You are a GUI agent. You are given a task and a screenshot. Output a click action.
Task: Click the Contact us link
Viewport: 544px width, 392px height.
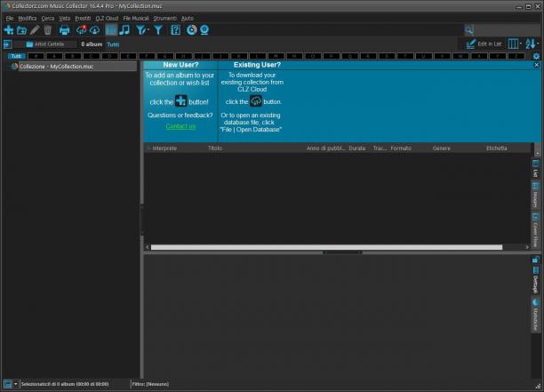(x=180, y=126)
